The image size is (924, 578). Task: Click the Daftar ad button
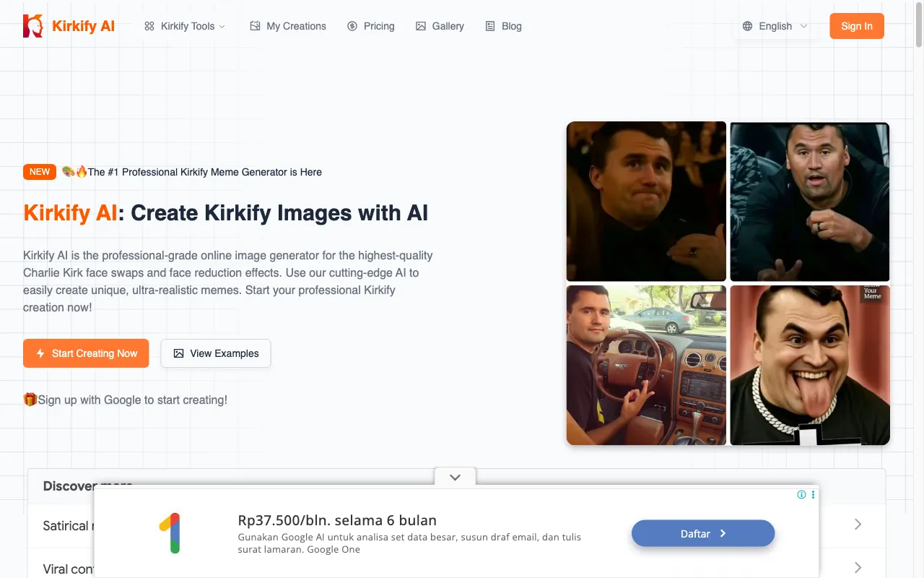coord(703,533)
